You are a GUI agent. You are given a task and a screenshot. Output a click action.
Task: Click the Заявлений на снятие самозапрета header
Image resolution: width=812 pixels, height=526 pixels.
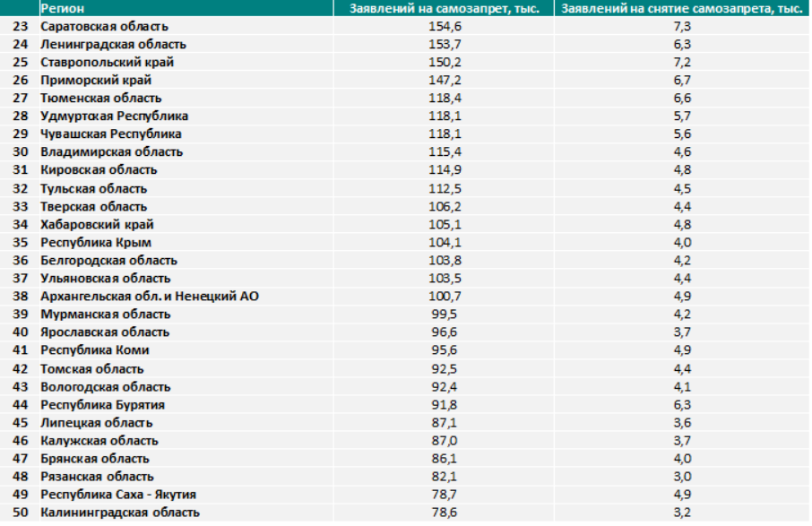[x=682, y=8]
